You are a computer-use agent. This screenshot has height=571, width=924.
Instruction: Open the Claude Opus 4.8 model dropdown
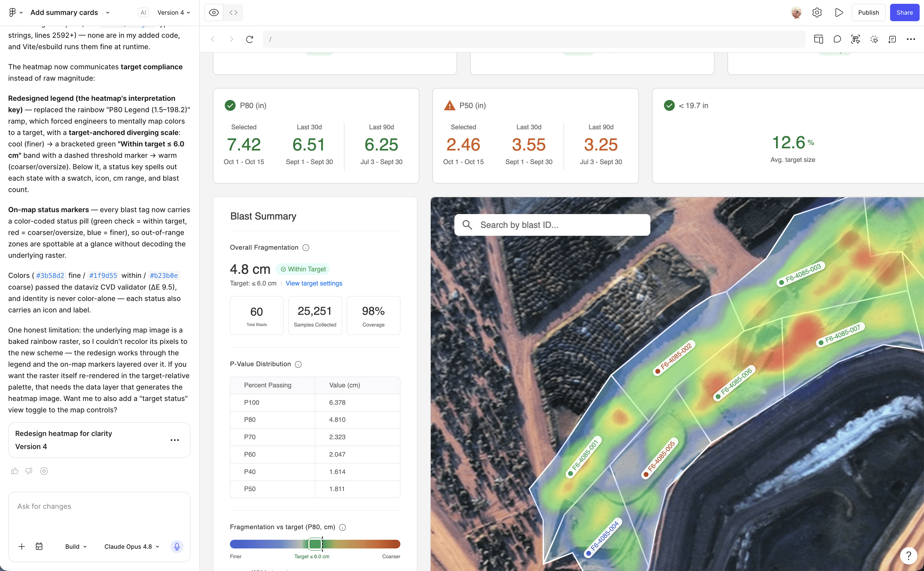coord(132,547)
